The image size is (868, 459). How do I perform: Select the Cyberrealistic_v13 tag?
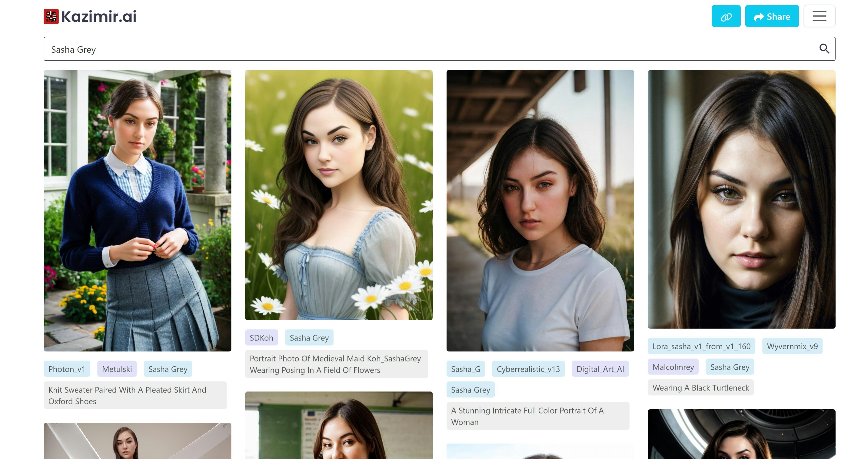point(528,369)
